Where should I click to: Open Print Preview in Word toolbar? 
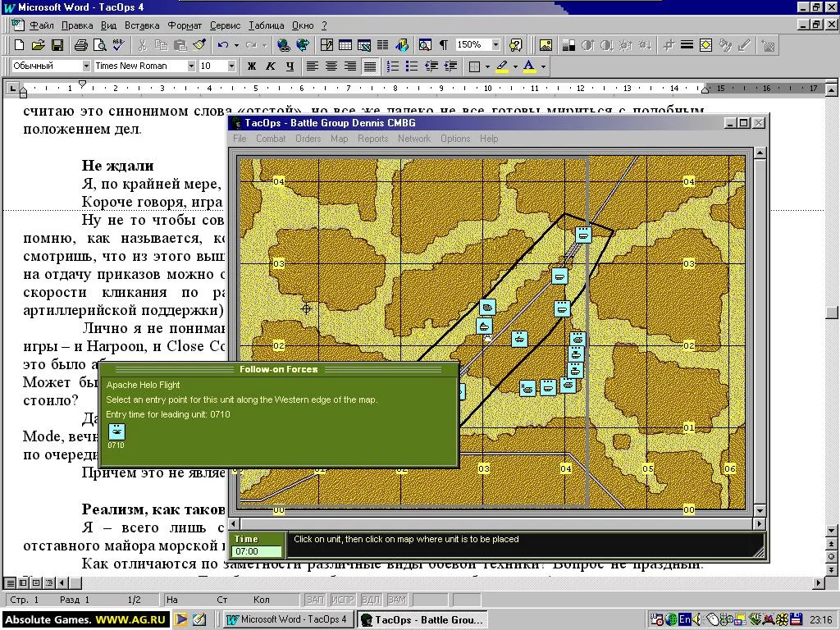point(99,45)
